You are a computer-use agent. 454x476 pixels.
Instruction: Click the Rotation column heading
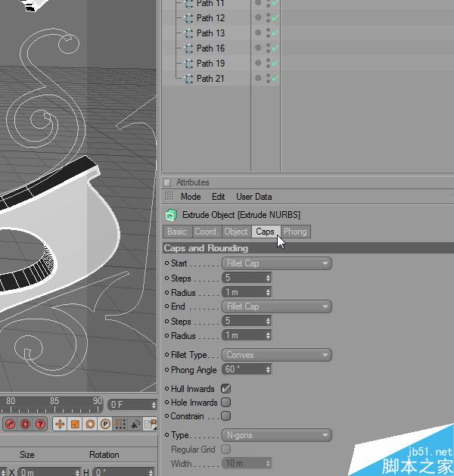104,455
